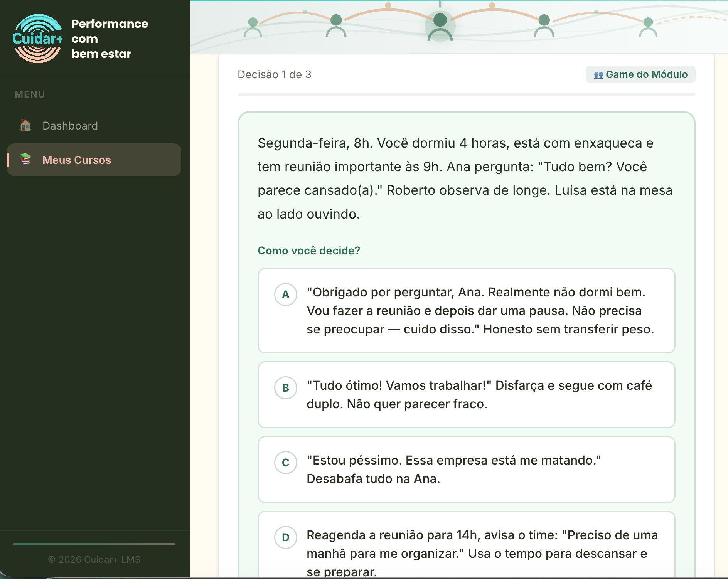This screenshot has height=579, width=728.
Task: Select the option C letter circle
Action: click(285, 463)
